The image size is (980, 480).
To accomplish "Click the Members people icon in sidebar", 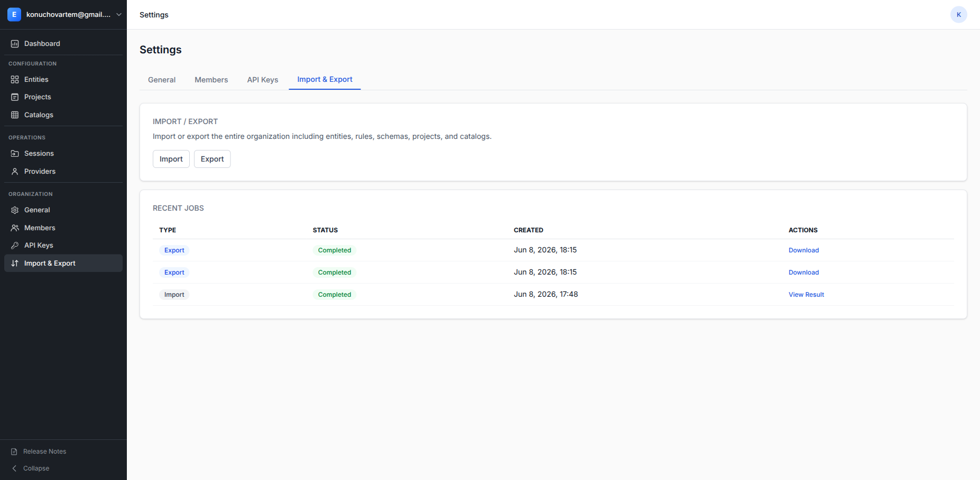I will 15,228.
